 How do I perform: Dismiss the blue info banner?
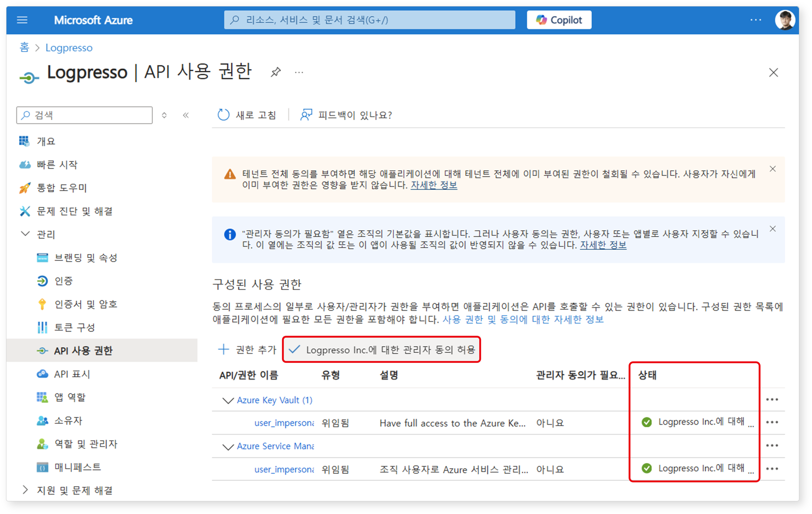tap(773, 229)
